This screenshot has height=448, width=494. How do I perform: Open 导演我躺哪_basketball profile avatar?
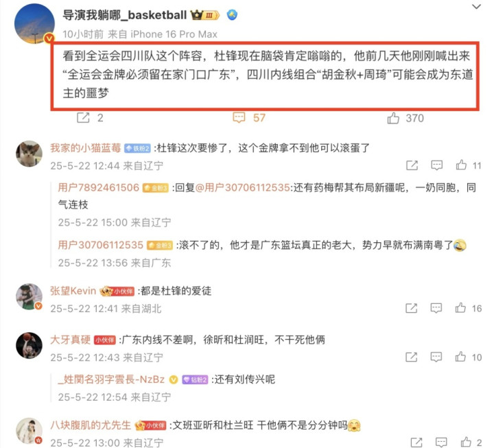click(34, 23)
